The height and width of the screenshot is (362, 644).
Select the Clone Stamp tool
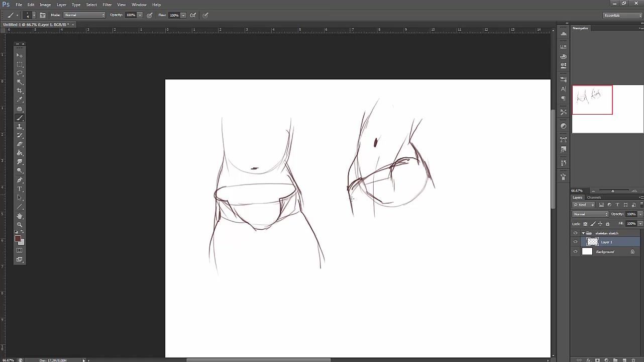coord(20,127)
